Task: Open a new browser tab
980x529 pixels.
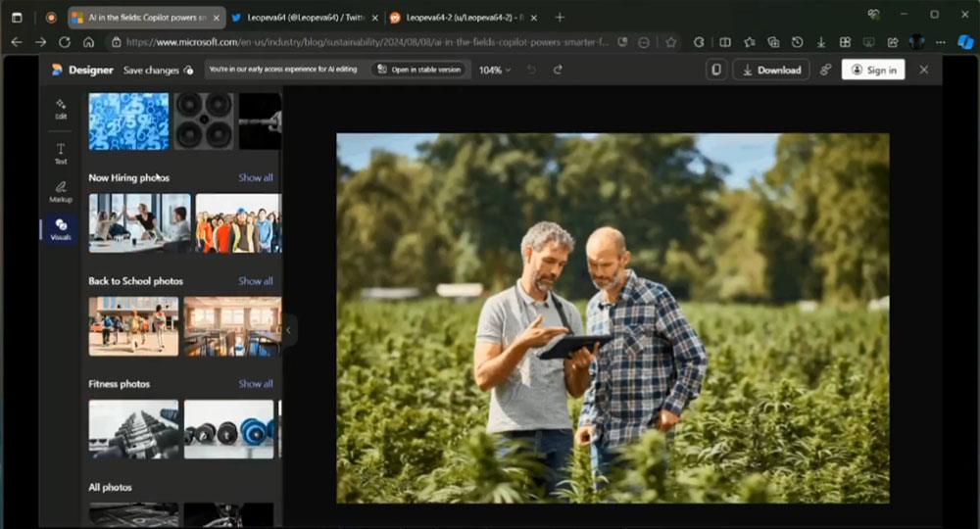Action: click(x=560, y=18)
